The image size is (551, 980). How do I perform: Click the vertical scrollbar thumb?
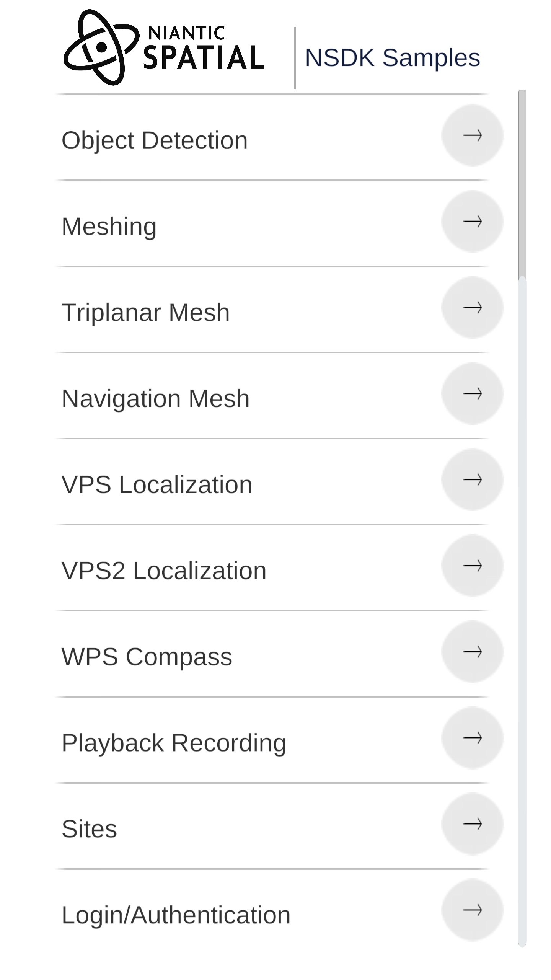point(522,184)
